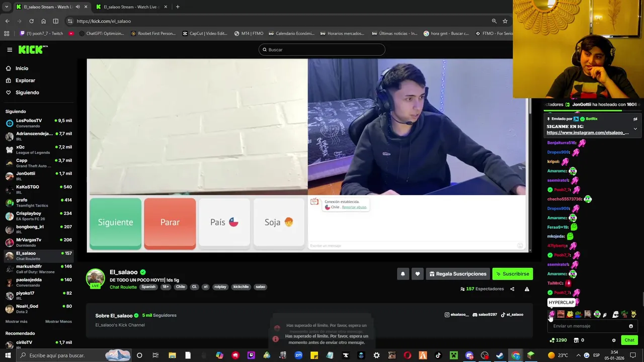Open the browser tab search dropdown
Screen dimensions: 644x362
coord(7,7)
